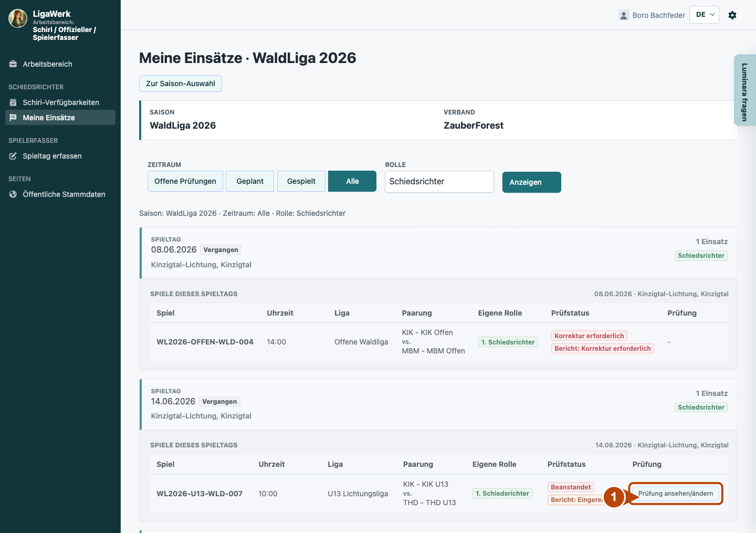The height and width of the screenshot is (533, 756).
Task: Open Meine Einsätze in the sidebar
Action: coord(60,118)
